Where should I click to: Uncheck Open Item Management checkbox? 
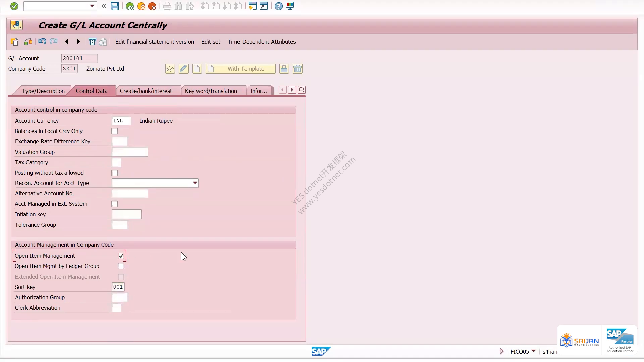coord(121,256)
